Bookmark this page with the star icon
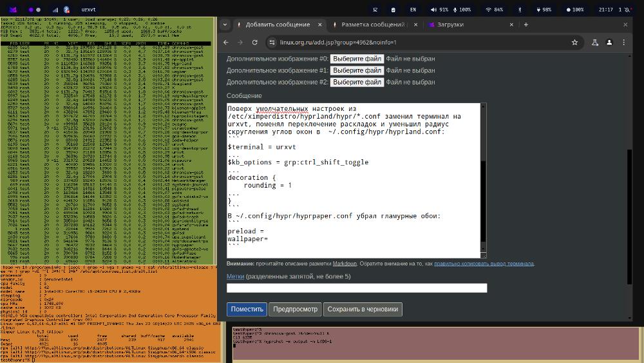644x363 pixels. 574,43
